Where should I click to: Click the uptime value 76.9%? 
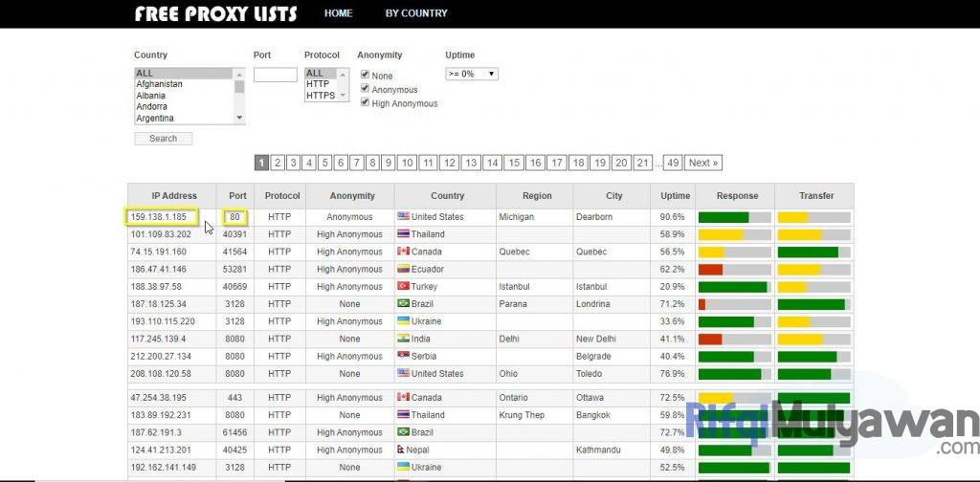[673, 374]
